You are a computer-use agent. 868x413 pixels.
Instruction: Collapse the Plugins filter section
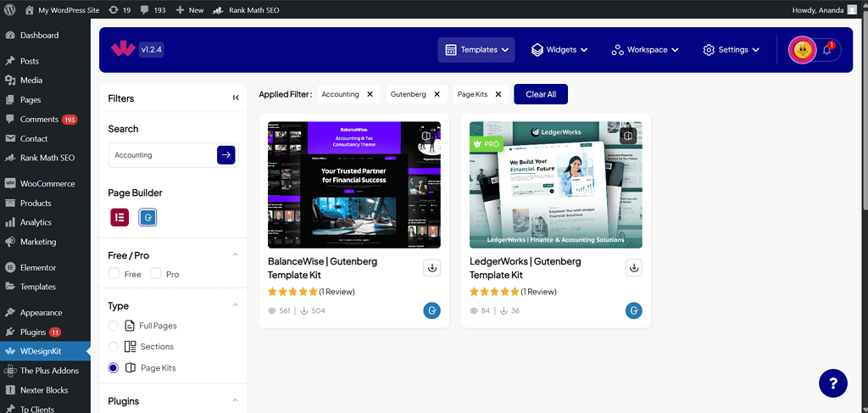coord(236,400)
